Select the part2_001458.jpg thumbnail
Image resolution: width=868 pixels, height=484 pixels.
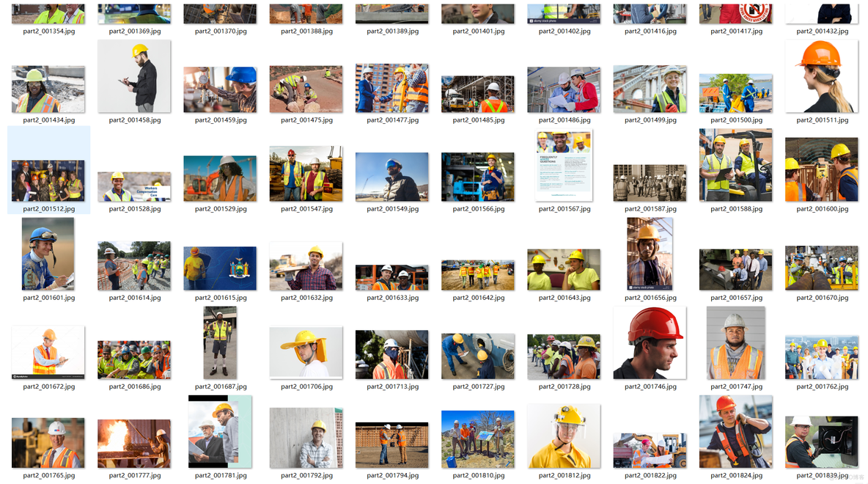[134, 76]
